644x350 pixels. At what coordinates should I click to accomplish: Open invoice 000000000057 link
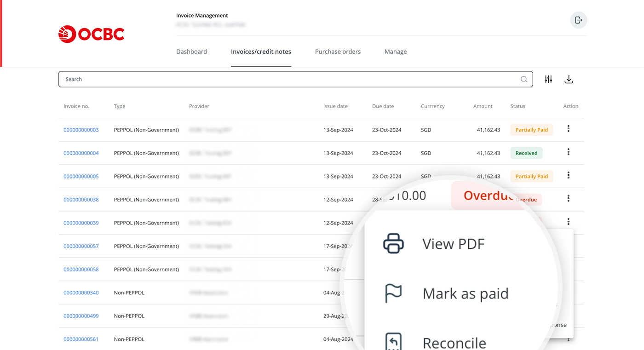(x=81, y=246)
